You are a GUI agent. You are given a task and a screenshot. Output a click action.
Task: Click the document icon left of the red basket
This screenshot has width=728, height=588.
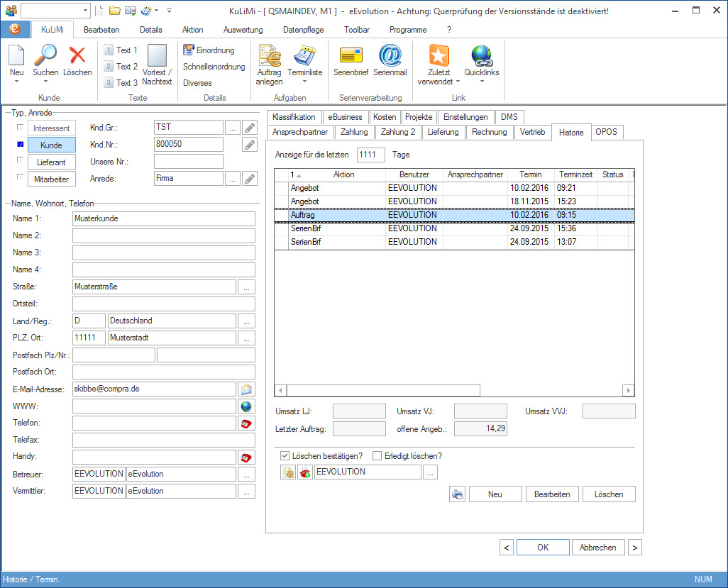coord(288,472)
